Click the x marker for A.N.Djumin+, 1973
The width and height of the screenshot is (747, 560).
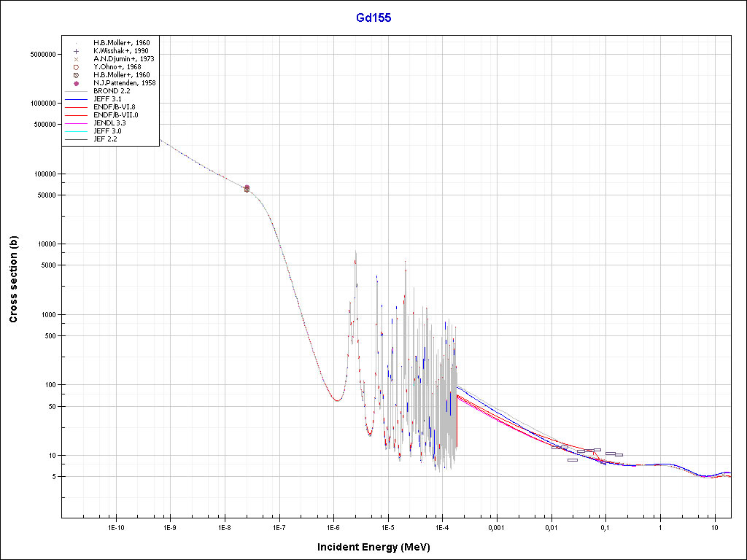point(76,59)
